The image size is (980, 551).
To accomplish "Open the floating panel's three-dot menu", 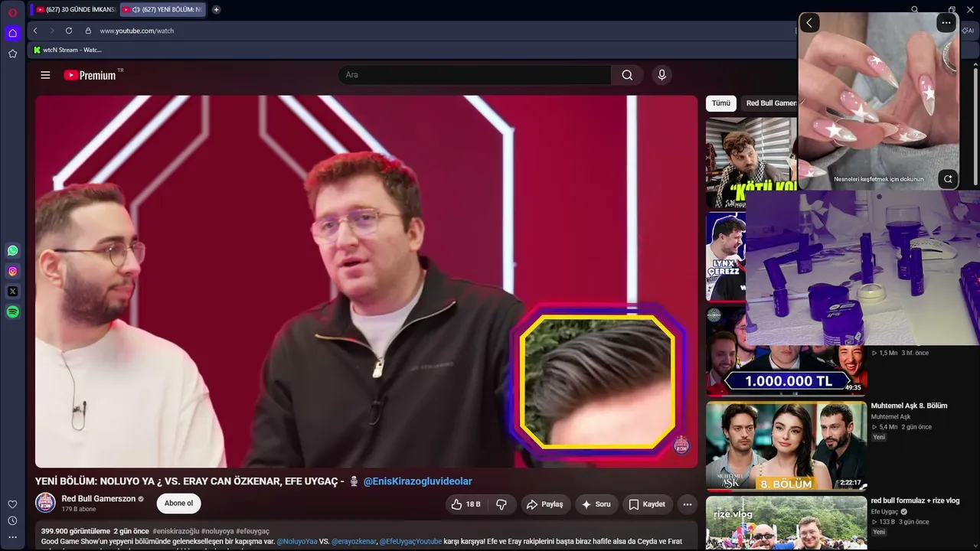I will (x=946, y=23).
